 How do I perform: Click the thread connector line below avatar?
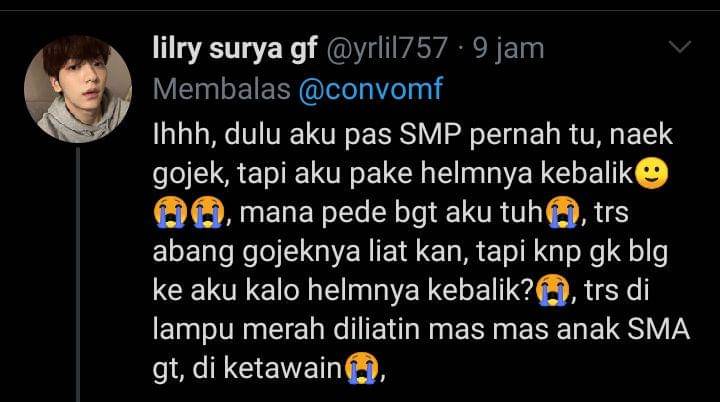[78, 274]
